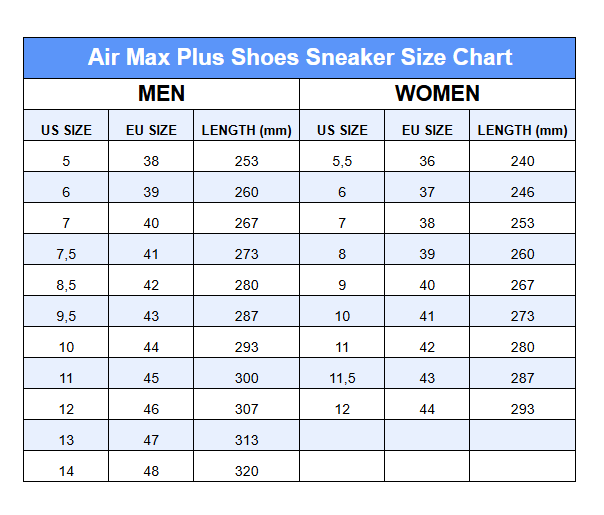604x515 pixels.
Task: Click the 307 mm length cell
Action: pyautogui.click(x=246, y=409)
